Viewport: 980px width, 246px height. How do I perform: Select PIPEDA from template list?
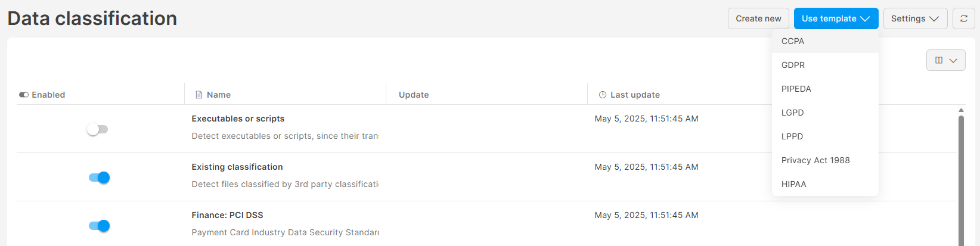(x=796, y=89)
